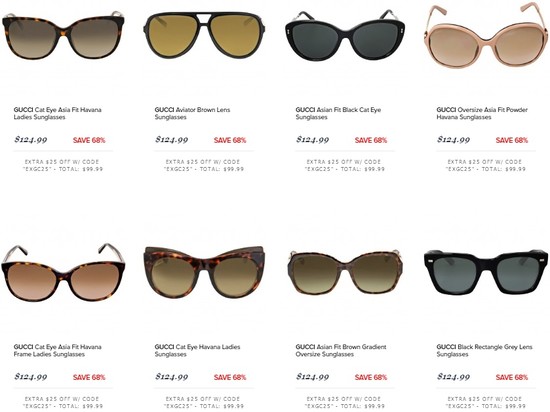Open the Asian Fit Brown Gradient Oversize sunglasses photo

(345, 271)
